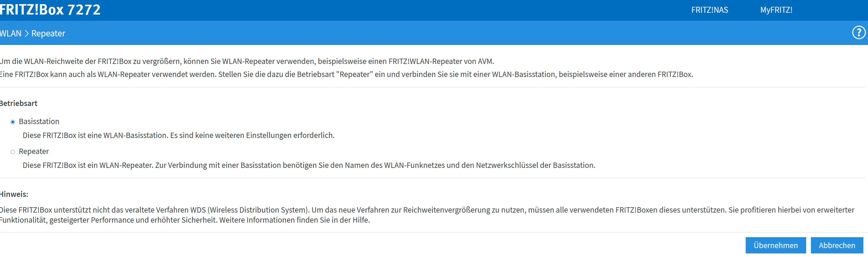Open MyFRITZ! in the header
Viewport: 868px width, 257px height.
tap(776, 10)
